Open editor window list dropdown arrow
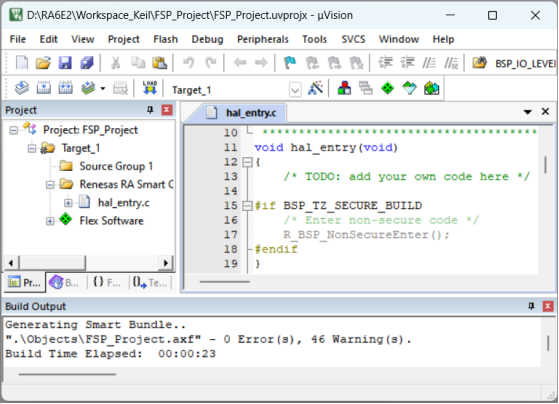559x404 pixels. click(x=528, y=112)
